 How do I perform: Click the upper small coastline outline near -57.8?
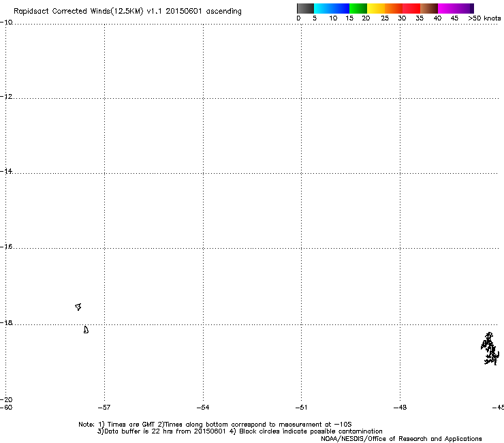(78, 307)
